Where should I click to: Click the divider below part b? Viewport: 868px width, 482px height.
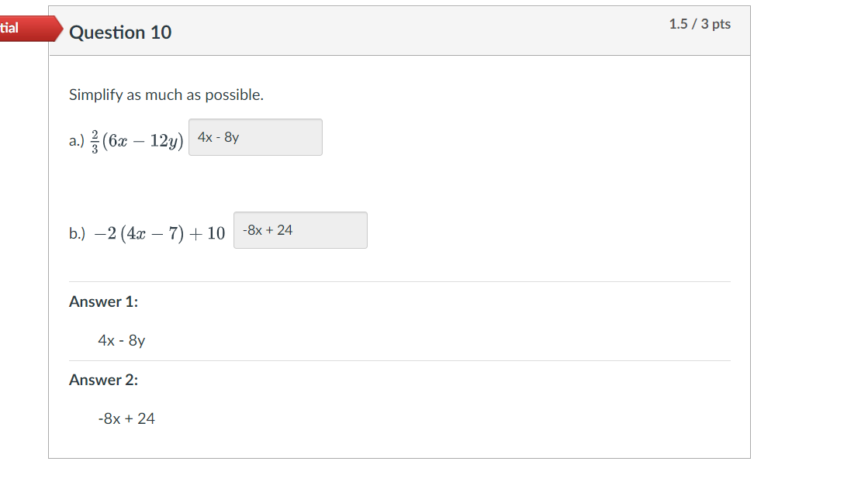click(399, 281)
